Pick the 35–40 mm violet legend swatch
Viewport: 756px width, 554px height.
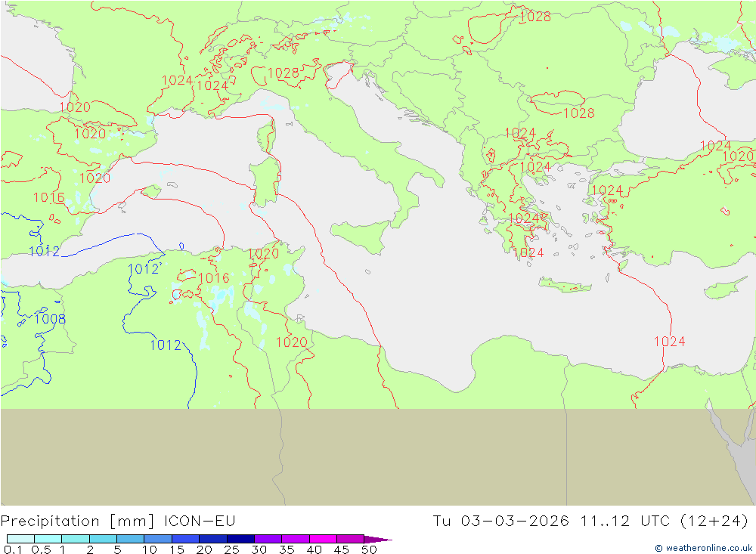(296, 539)
